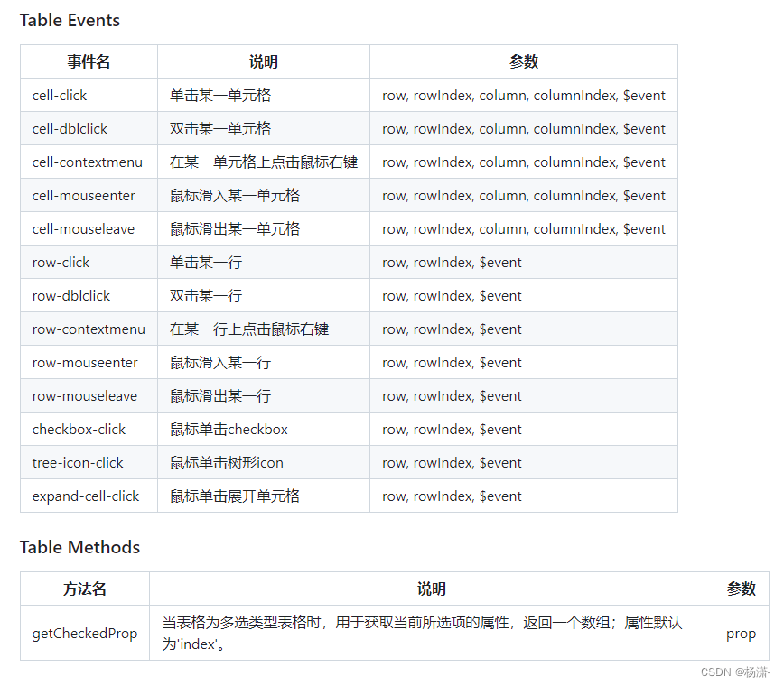Click the Table Methods heading
This screenshot has width=784, height=686.
coord(79,547)
